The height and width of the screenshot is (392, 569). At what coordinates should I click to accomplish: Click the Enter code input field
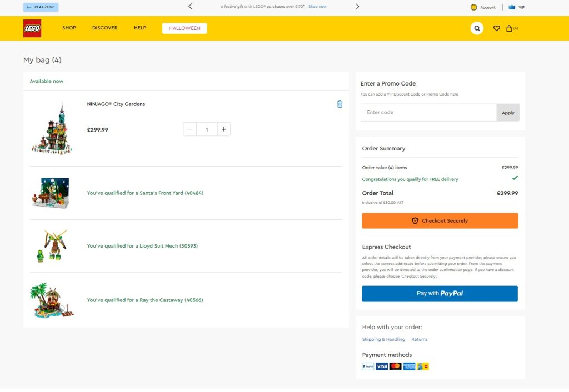click(428, 113)
